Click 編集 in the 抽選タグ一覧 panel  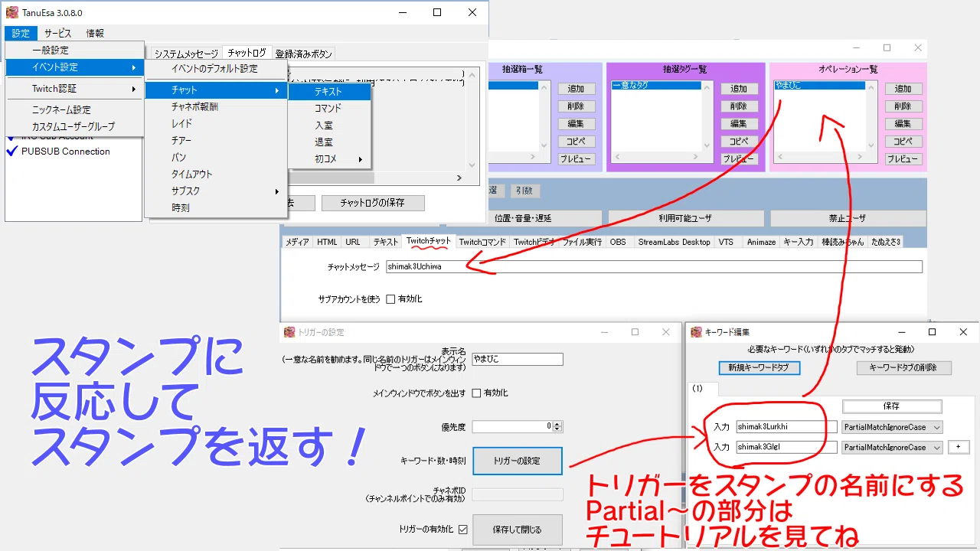[739, 124]
